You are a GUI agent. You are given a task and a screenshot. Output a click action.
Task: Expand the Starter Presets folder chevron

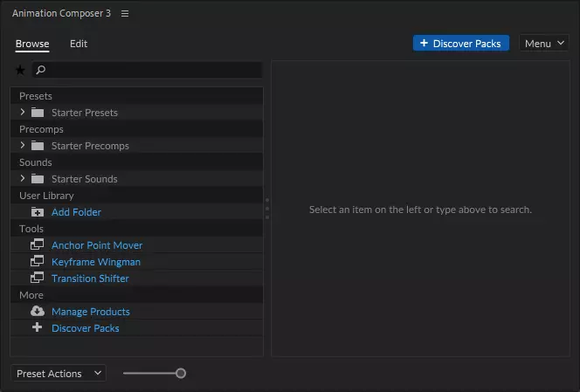pyautogui.click(x=23, y=112)
